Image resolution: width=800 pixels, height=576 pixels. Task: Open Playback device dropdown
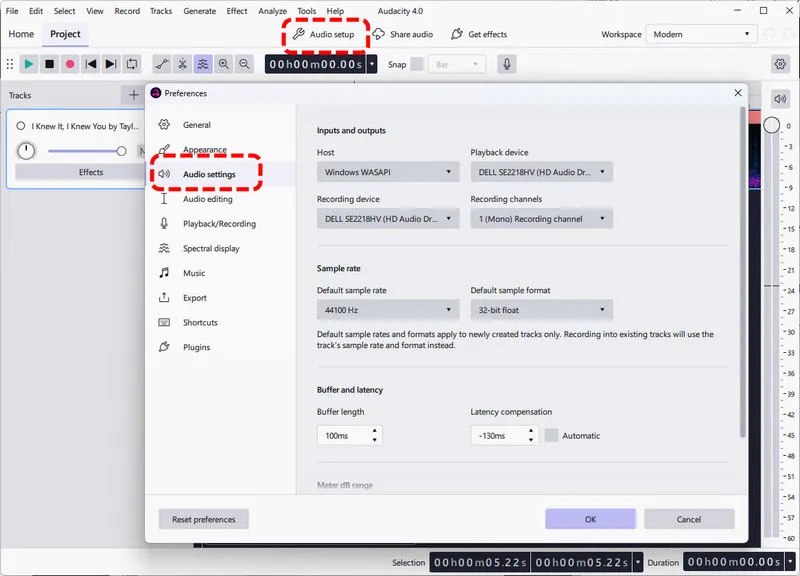(x=541, y=172)
